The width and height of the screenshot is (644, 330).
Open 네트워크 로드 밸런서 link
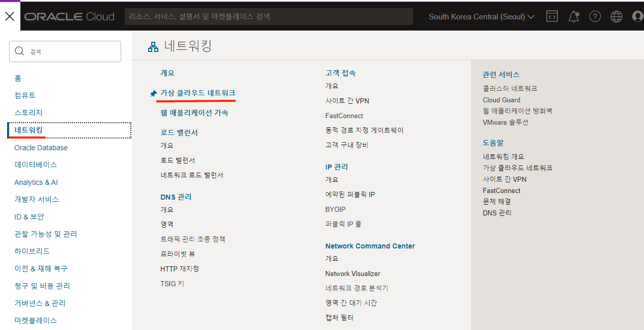click(x=192, y=175)
